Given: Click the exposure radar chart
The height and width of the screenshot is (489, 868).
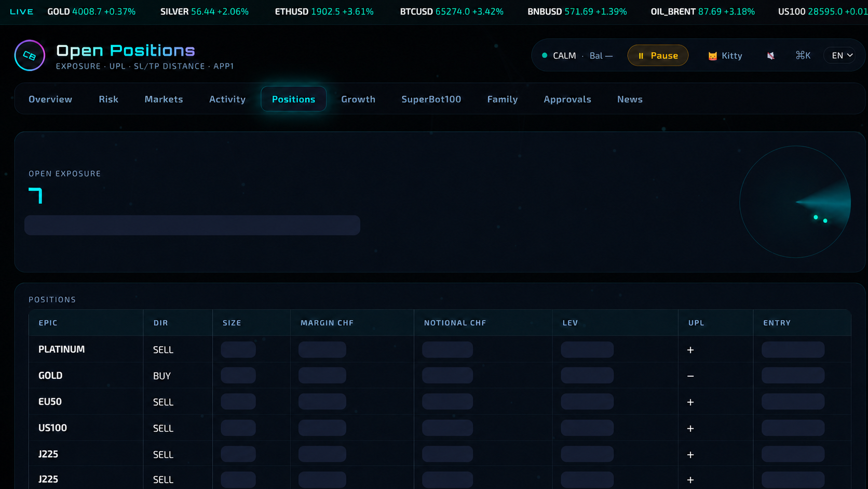Looking at the screenshot, I should click(795, 202).
